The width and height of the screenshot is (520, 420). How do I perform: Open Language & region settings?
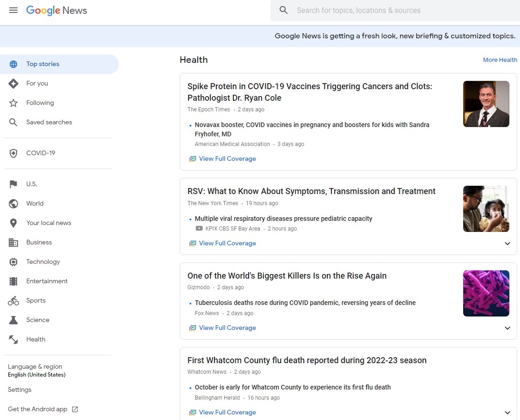[x=37, y=371]
